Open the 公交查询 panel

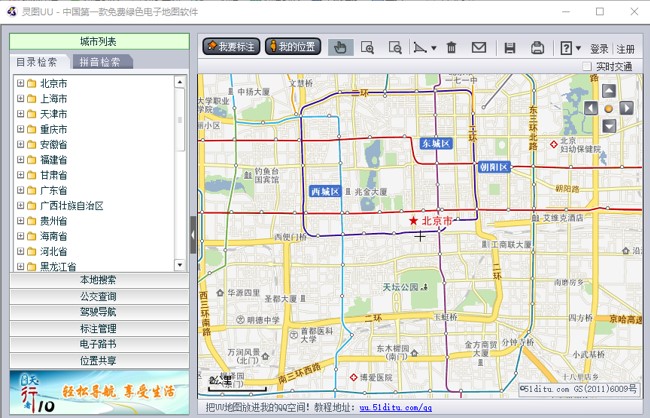[x=98, y=296]
